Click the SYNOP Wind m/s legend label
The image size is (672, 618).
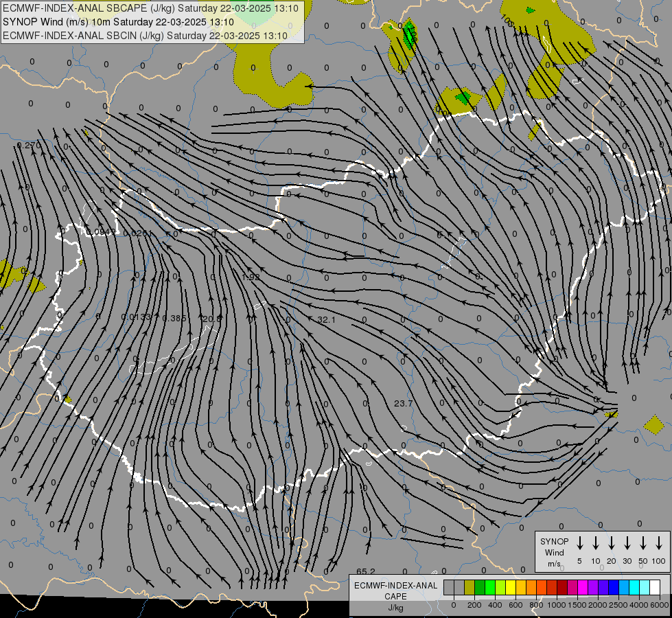click(554, 552)
